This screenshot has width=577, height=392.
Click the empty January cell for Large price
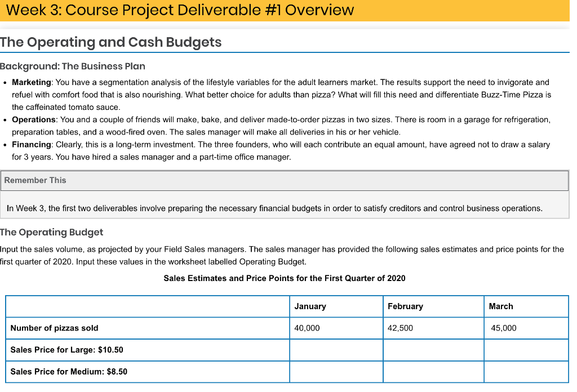tap(336, 350)
